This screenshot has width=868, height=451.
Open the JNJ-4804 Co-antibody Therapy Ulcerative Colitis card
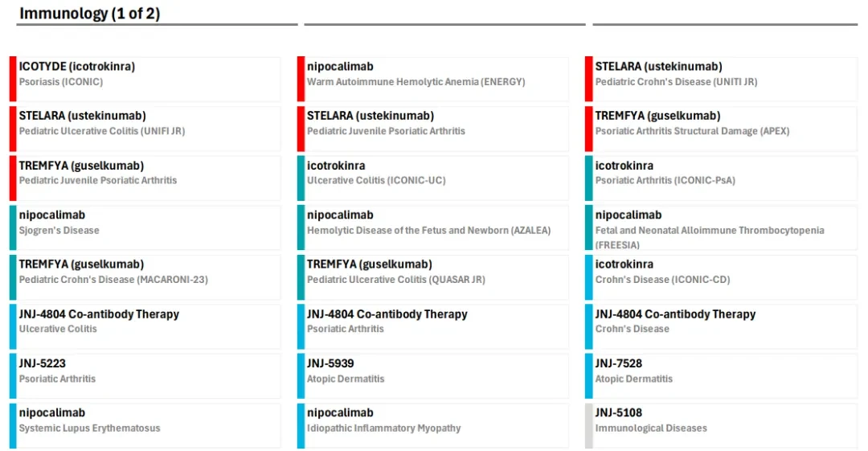145,326
